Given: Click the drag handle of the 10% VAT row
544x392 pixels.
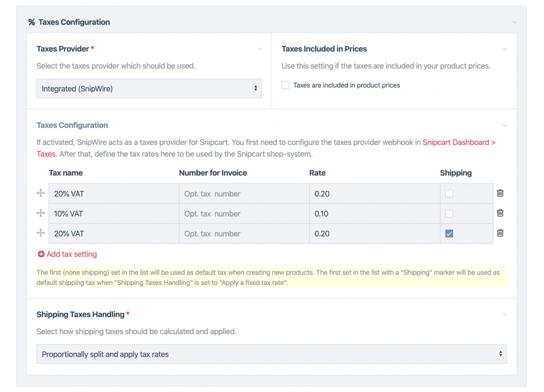Looking at the screenshot, I should click(x=41, y=213).
